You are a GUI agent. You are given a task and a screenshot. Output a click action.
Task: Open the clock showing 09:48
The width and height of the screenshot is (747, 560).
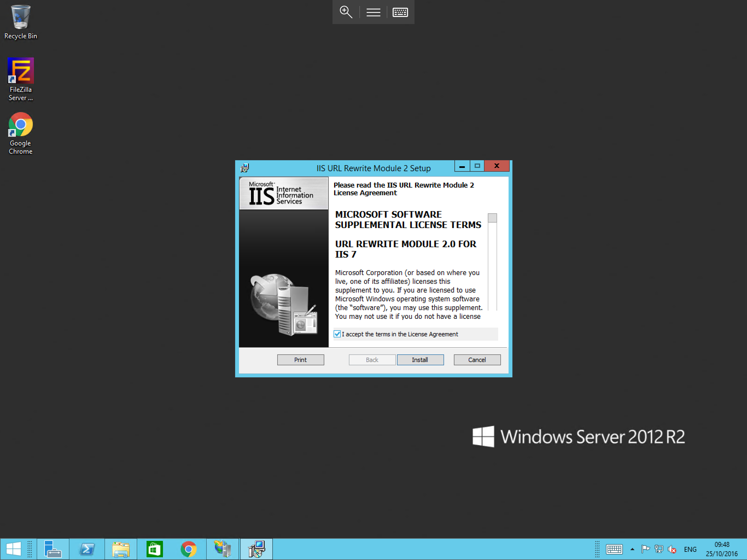click(722, 549)
